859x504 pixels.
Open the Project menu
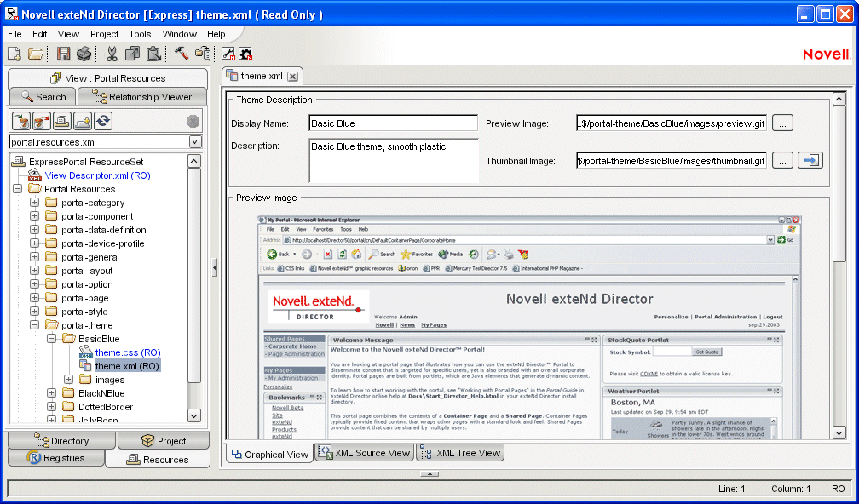[105, 34]
